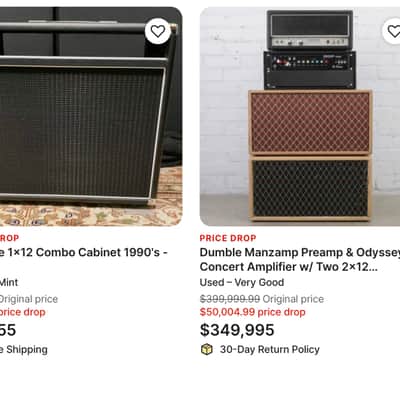The image size is (400, 400).
Task: Click the cabinet listing's Original price text
Action: pyautogui.click(x=29, y=299)
